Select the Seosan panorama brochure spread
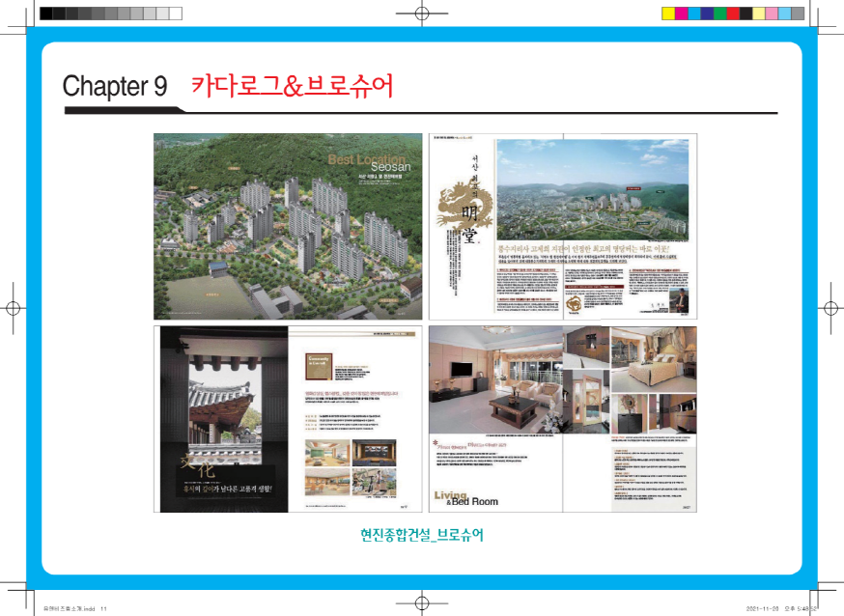This screenshot has height=616, width=844. coord(562,227)
